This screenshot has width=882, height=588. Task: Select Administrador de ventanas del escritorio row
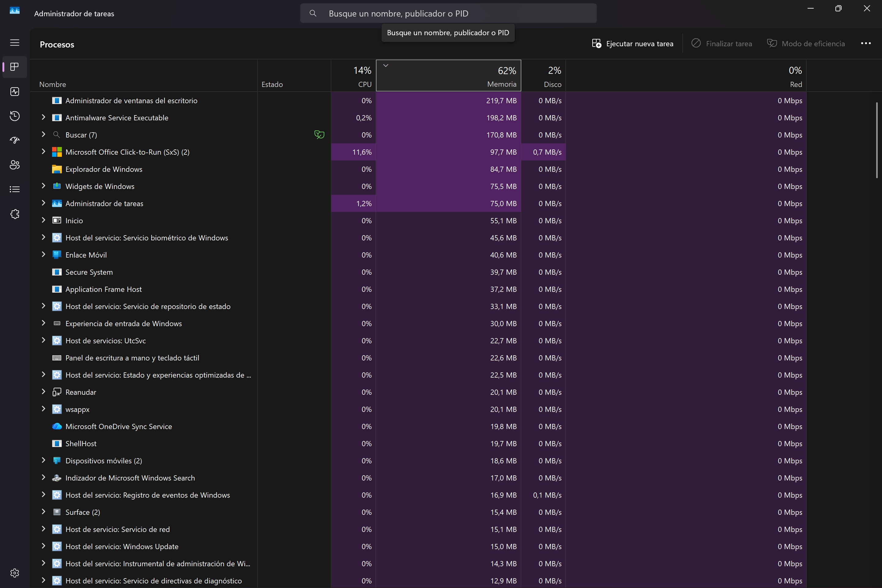click(x=419, y=101)
